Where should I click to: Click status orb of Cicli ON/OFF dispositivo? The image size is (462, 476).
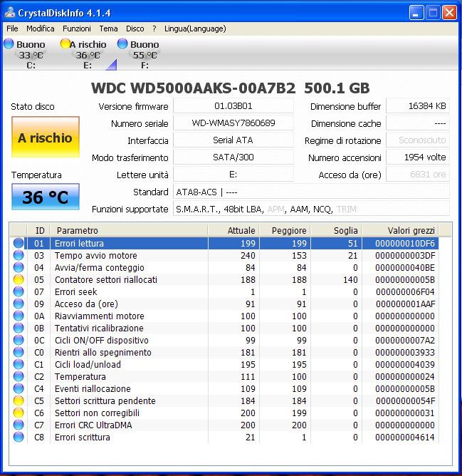(19, 341)
